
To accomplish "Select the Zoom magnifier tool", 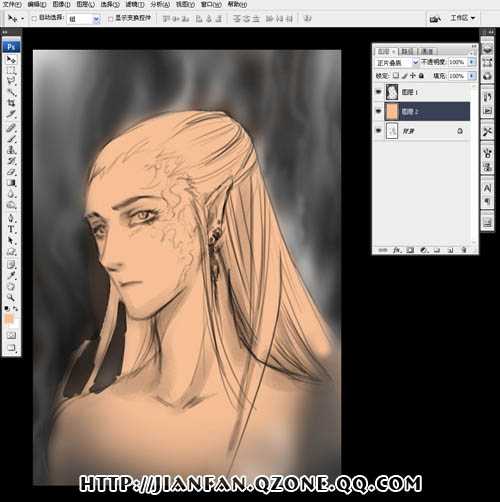I will [x=11, y=297].
